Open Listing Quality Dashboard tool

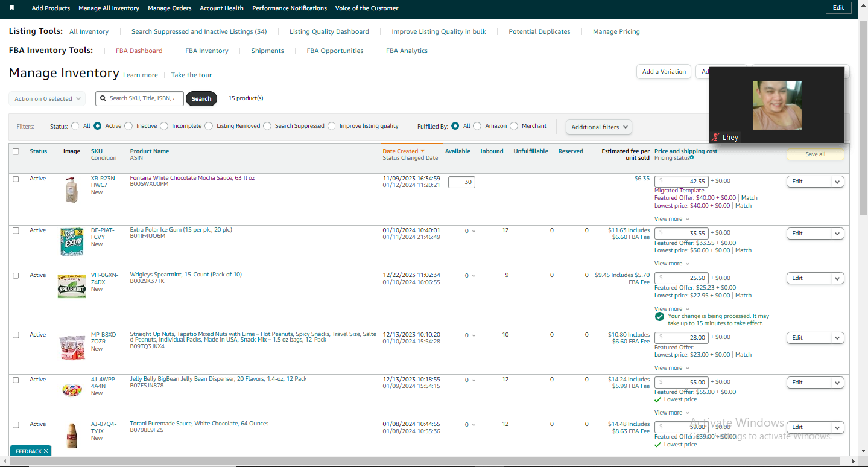pos(329,32)
